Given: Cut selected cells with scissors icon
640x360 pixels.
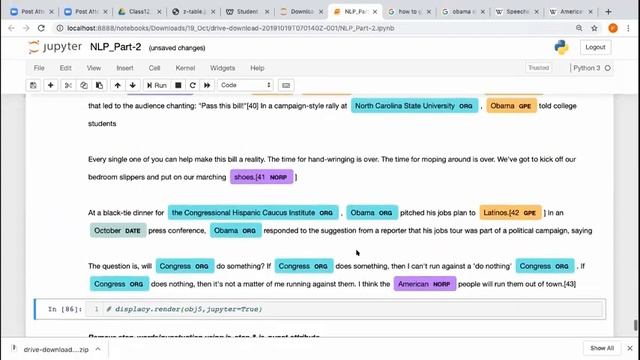Looking at the screenshot, I should click(x=68, y=85).
